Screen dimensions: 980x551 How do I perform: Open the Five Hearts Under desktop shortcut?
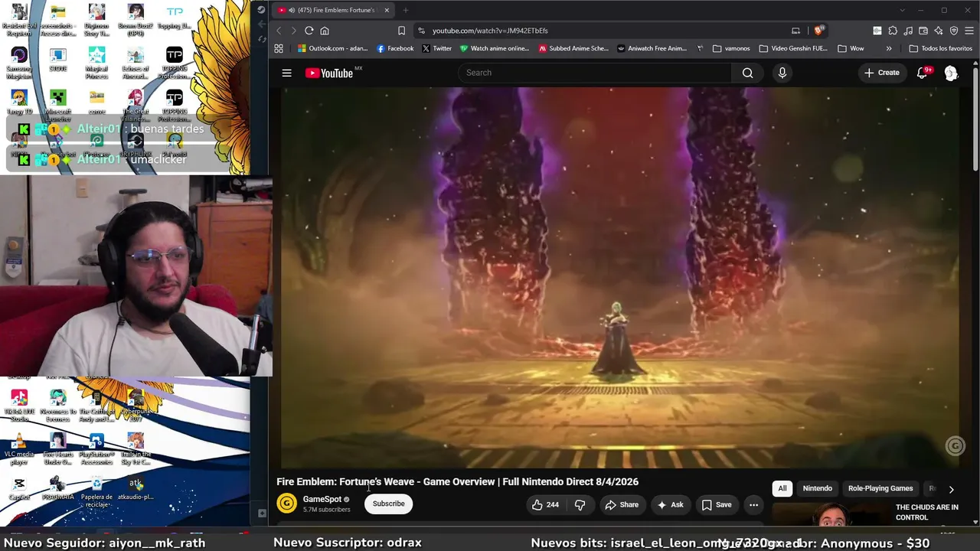point(57,449)
